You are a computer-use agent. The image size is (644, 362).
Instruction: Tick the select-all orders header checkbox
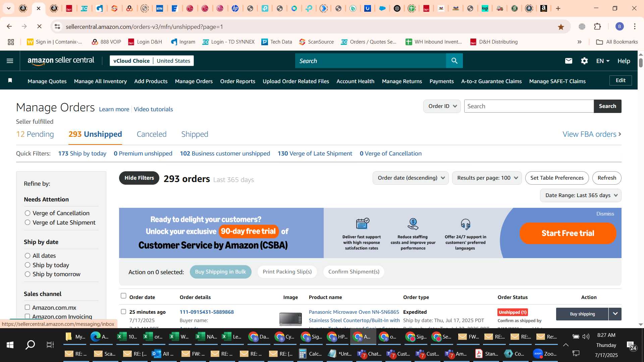(x=123, y=296)
